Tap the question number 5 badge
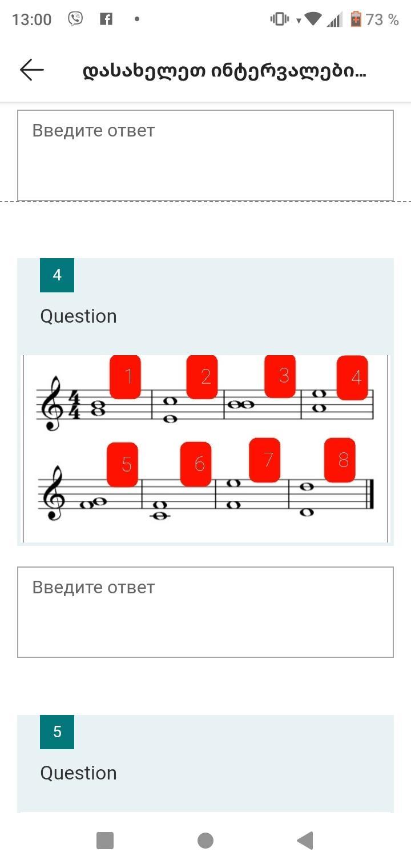 click(57, 732)
